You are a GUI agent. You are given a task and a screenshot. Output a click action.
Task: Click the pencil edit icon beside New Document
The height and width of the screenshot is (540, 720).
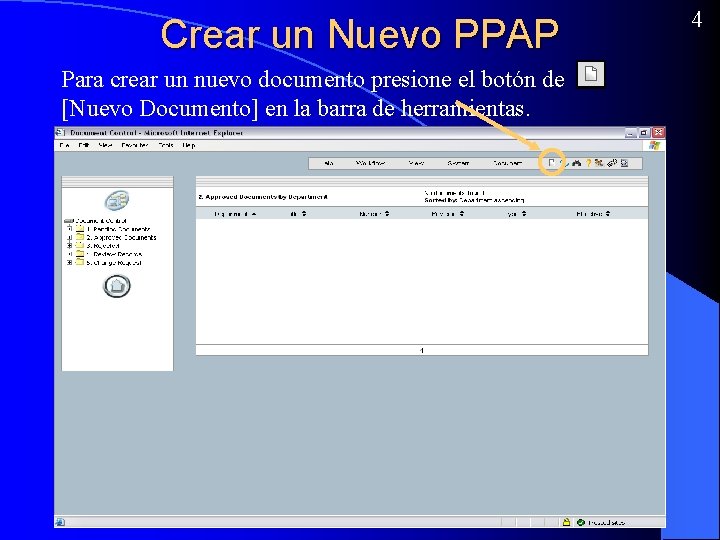point(564,163)
